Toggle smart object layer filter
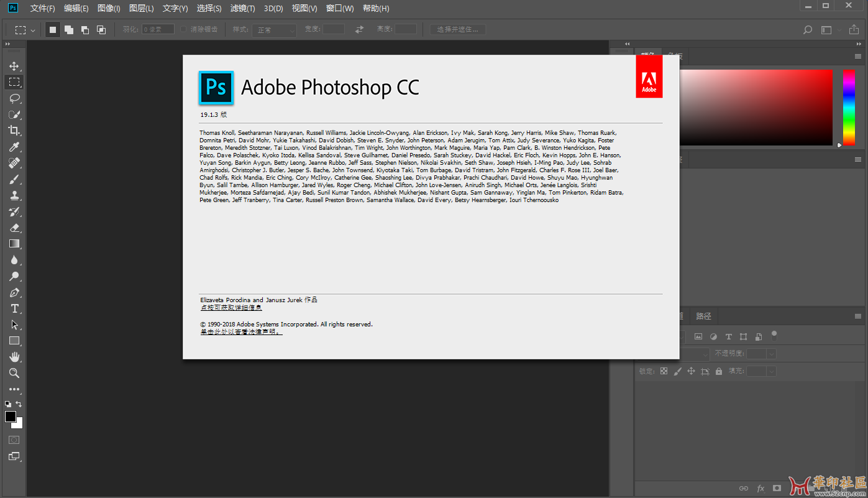The image size is (868, 498). coord(759,336)
